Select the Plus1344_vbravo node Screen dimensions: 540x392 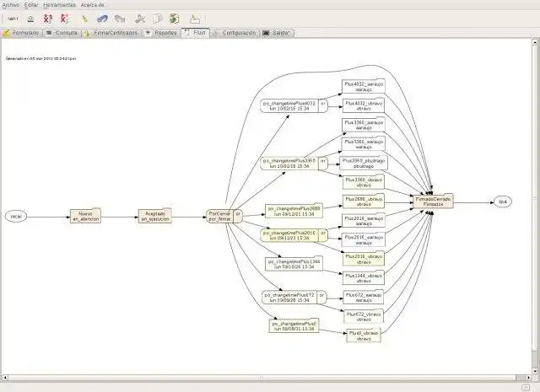[x=364, y=278]
